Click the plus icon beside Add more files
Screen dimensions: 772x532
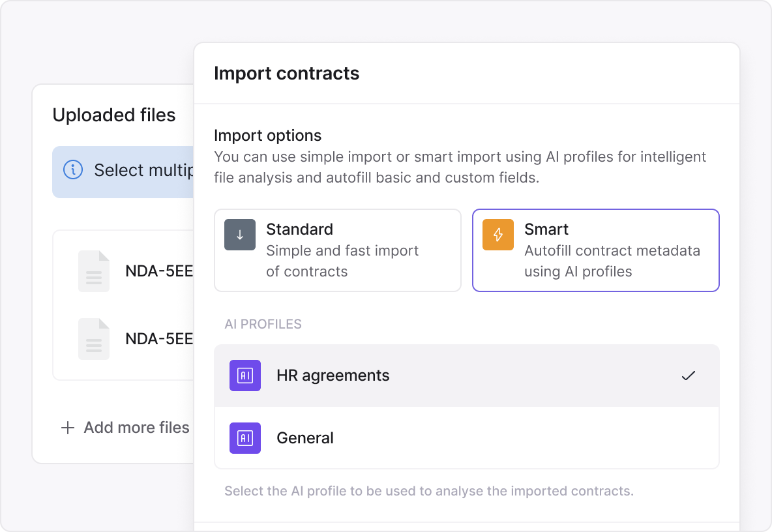point(67,428)
